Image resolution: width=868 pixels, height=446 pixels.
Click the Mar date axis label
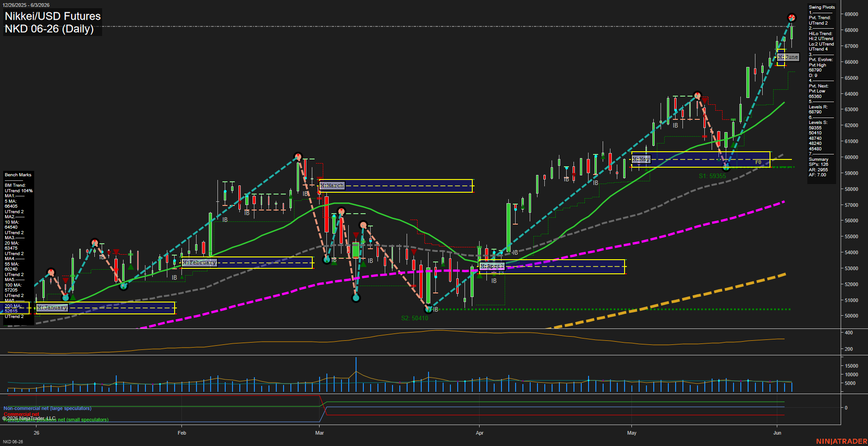click(320, 433)
